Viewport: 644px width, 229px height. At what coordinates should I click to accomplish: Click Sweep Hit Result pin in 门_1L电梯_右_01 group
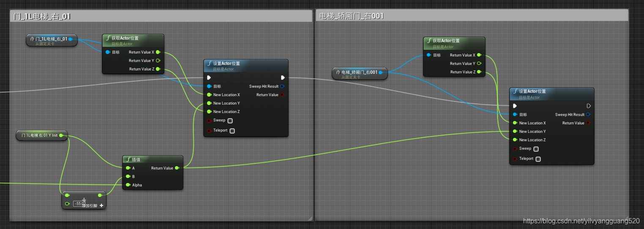pyautogui.click(x=283, y=86)
